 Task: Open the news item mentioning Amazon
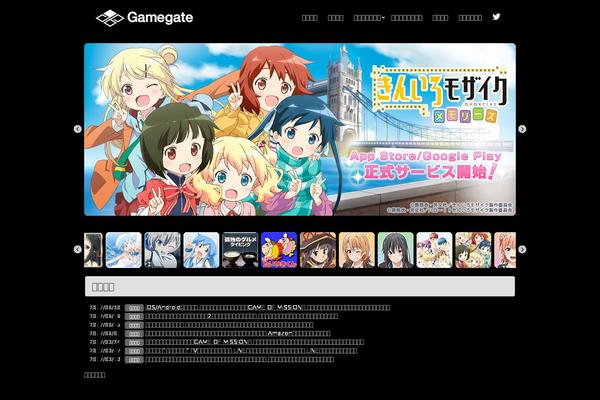tap(238, 333)
